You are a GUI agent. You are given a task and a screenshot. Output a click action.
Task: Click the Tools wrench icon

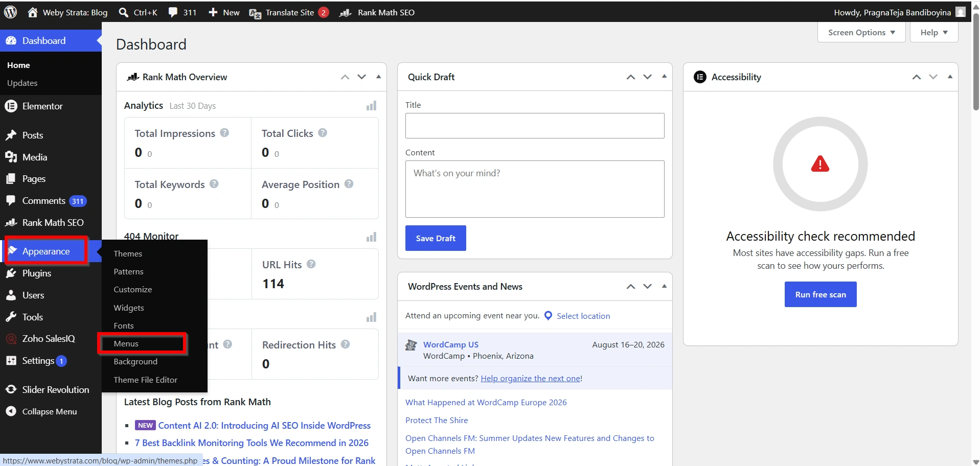[11, 317]
